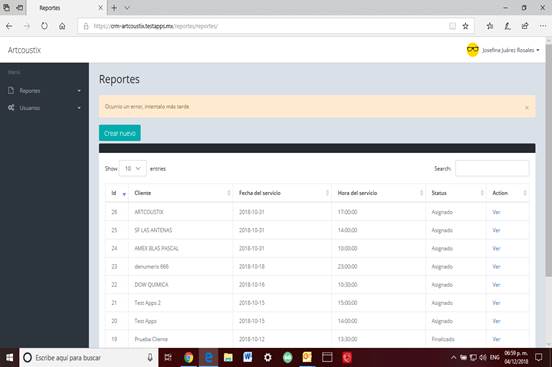Click the Finalizado status cell

[x=456, y=339]
